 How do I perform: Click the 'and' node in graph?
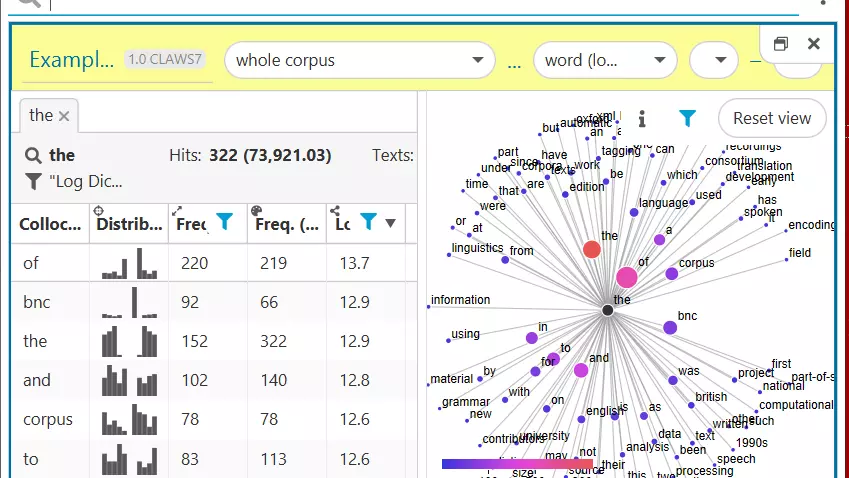point(581,370)
